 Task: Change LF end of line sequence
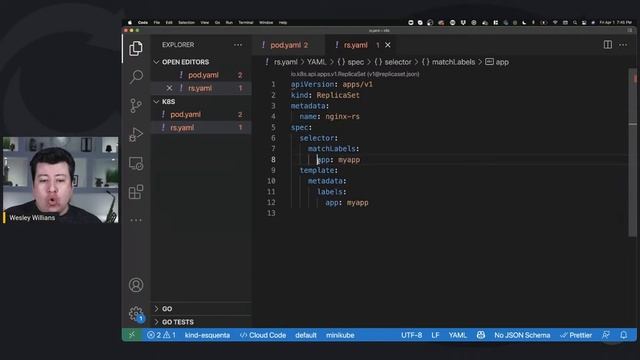pyautogui.click(x=436, y=335)
